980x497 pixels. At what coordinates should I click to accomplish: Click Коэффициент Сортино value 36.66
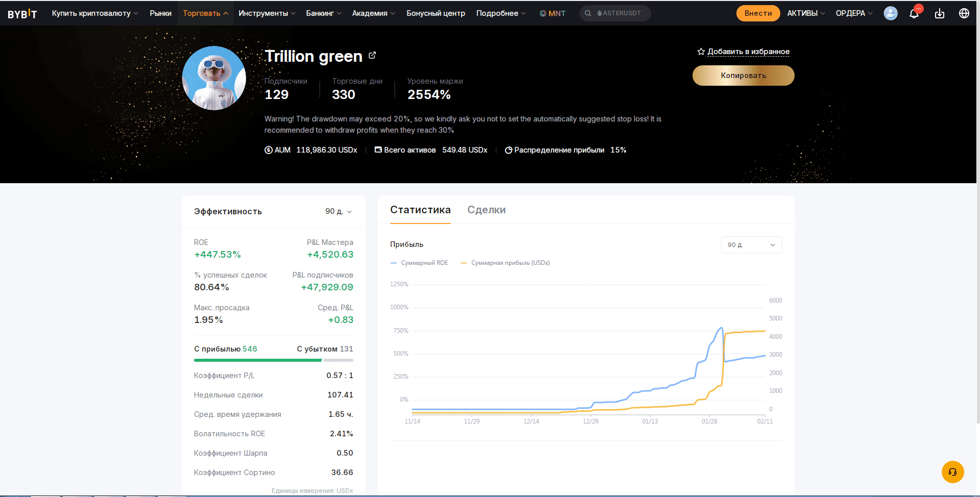tap(342, 473)
